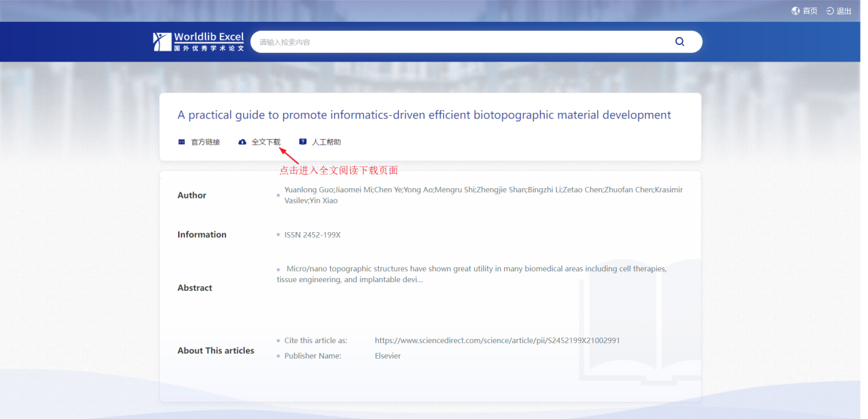The height and width of the screenshot is (419, 868).
Task: Click the ISSN 2452-199X entry
Action: pyautogui.click(x=312, y=235)
